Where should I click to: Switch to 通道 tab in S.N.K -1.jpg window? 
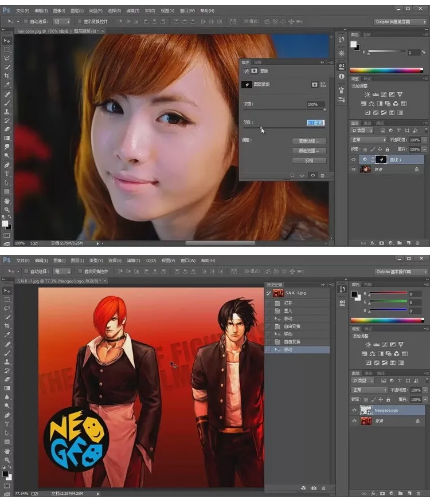coord(368,373)
